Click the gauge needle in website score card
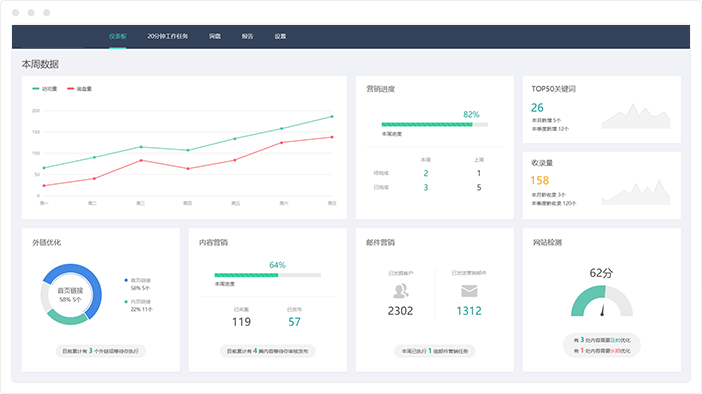 [603, 310]
